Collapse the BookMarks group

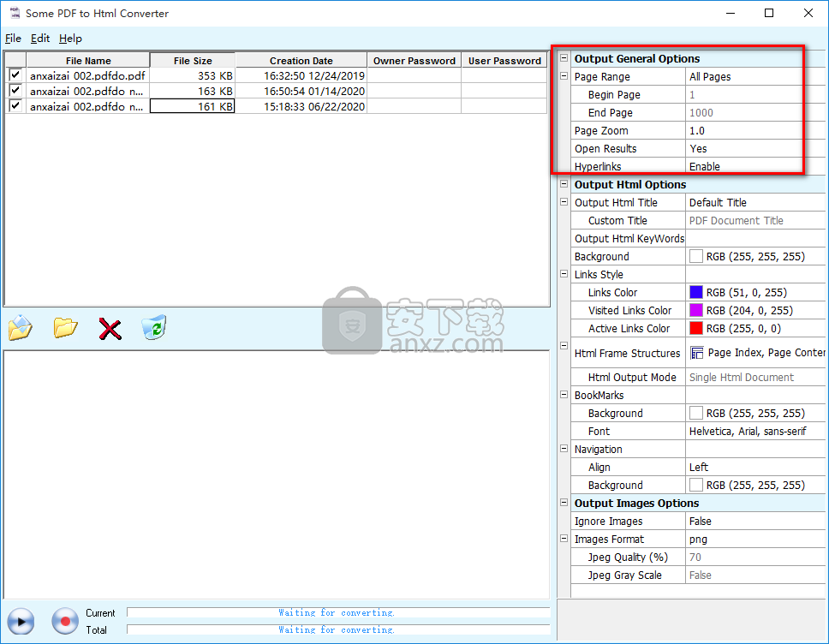(564, 395)
